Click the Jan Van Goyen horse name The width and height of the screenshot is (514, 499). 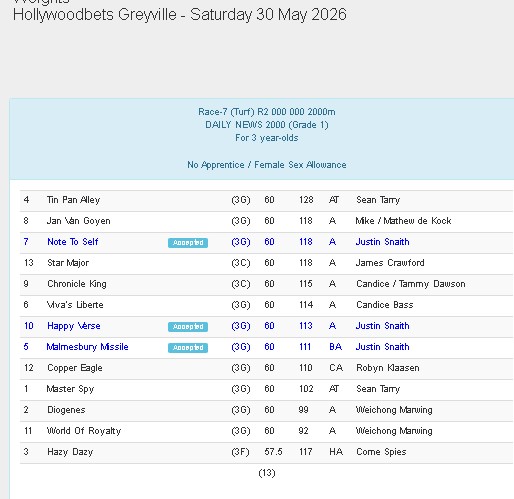click(78, 221)
